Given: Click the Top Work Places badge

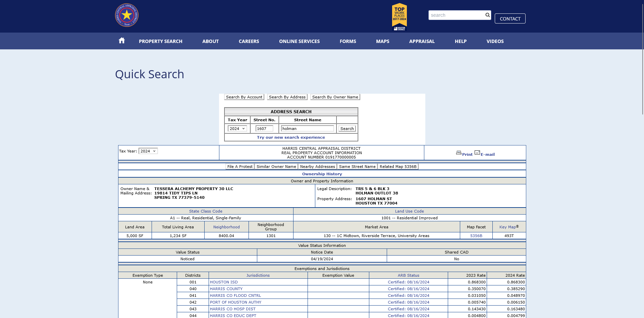Looking at the screenshot, I should pyautogui.click(x=399, y=17).
